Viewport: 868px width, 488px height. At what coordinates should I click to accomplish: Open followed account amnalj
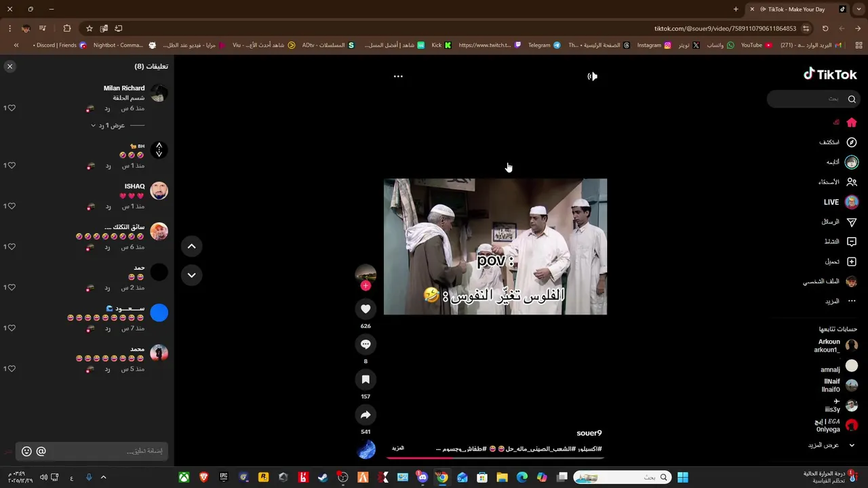coord(839,366)
